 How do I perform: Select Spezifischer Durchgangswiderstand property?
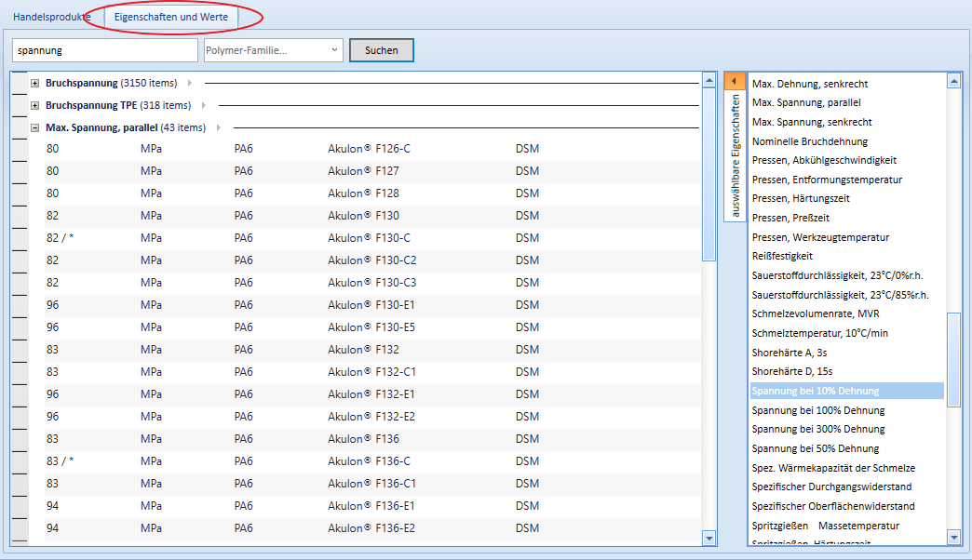[831, 487]
